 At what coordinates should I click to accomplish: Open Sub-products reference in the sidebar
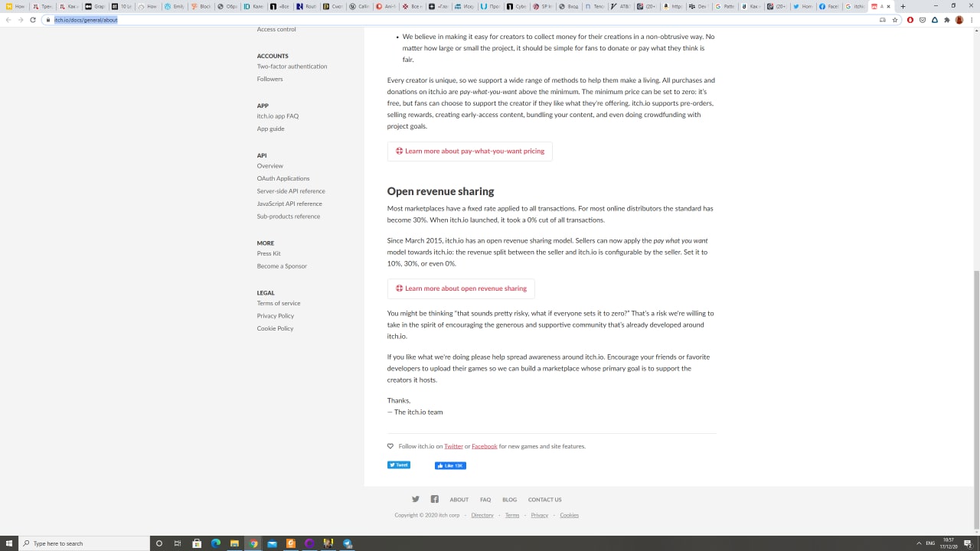click(x=289, y=217)
